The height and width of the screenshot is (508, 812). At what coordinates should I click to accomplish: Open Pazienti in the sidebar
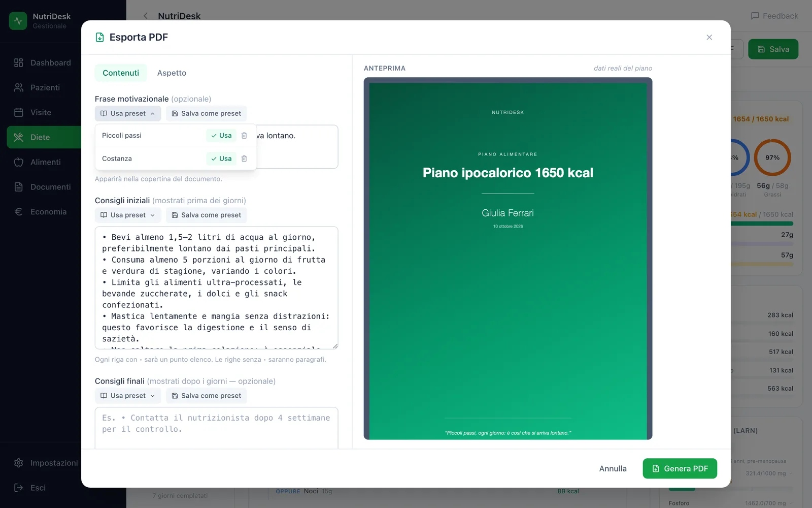(43, 87)
